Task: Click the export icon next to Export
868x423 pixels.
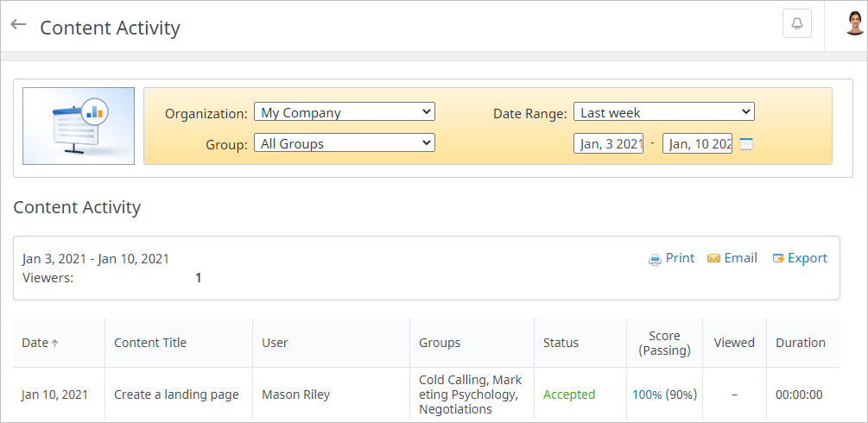Action: coord(778,259)
